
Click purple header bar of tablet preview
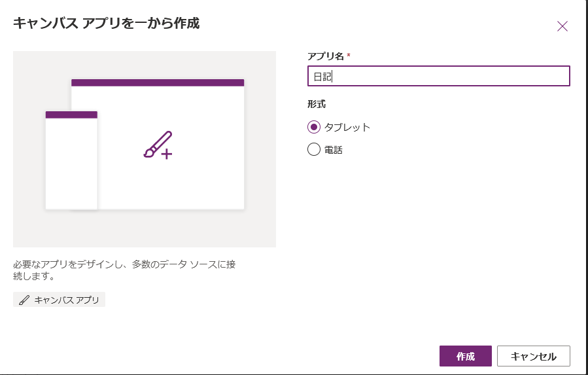157,82
